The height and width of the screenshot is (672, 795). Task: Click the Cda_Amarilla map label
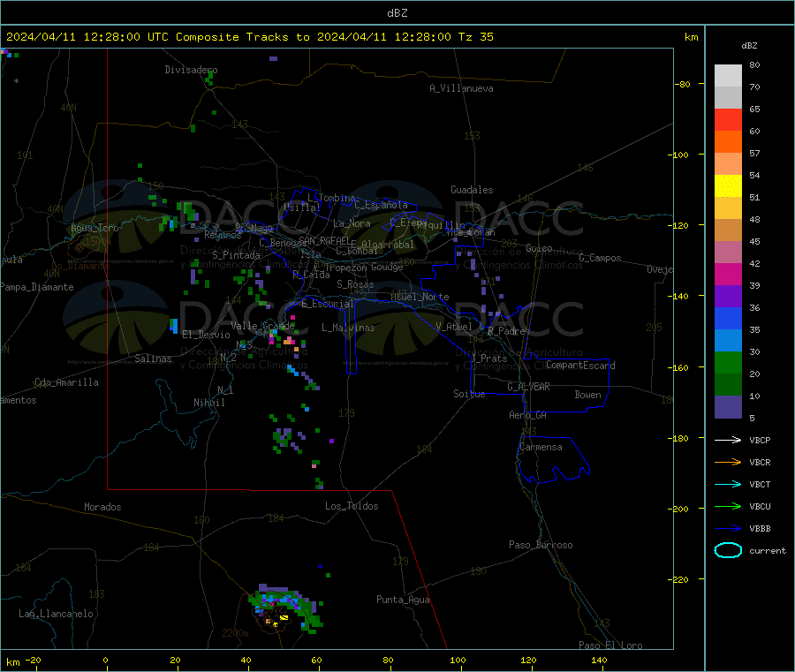(x=66, y=382)
